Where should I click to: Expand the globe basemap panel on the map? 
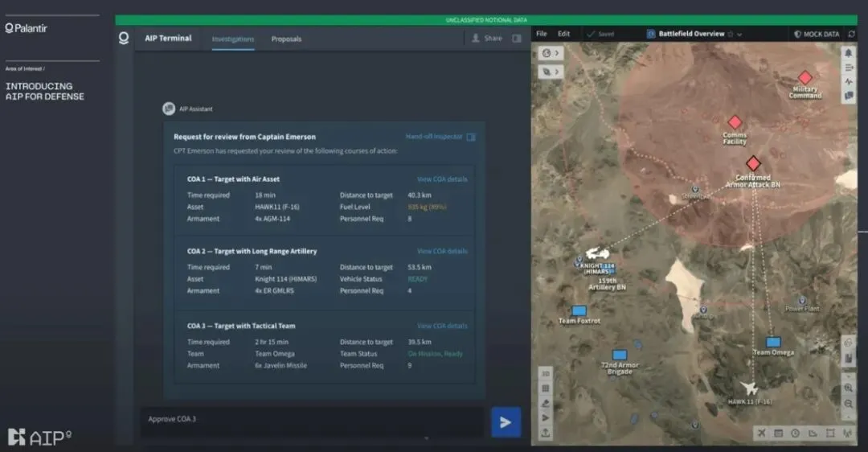coord(551,53)
